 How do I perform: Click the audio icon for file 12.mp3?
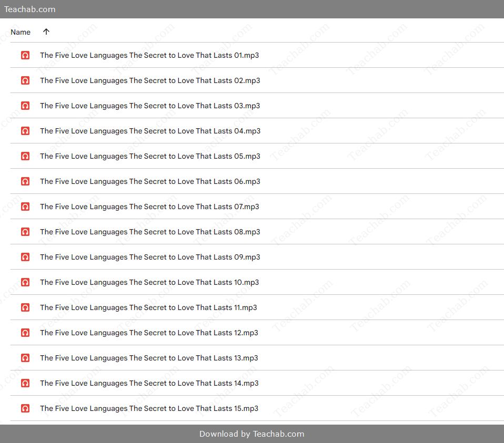pyautogui.click(x=25, y=333)
